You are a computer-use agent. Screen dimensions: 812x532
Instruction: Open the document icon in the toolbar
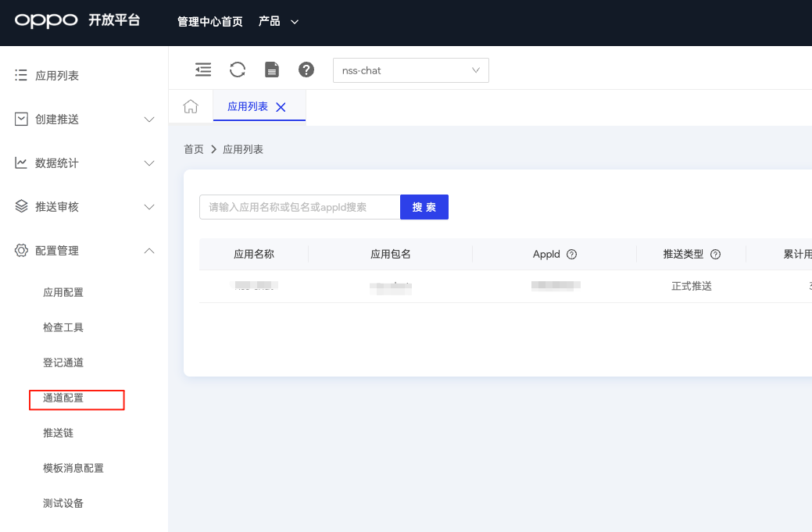click(272, 70)
